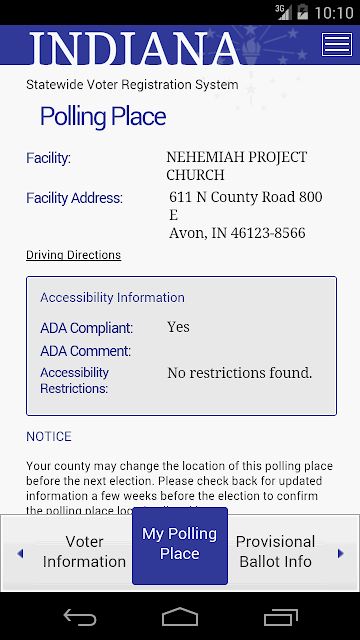Tap the Polling Place heading
Image resolution: width=360 pixels, height=640 pixels.
click(x=103, y=117)
